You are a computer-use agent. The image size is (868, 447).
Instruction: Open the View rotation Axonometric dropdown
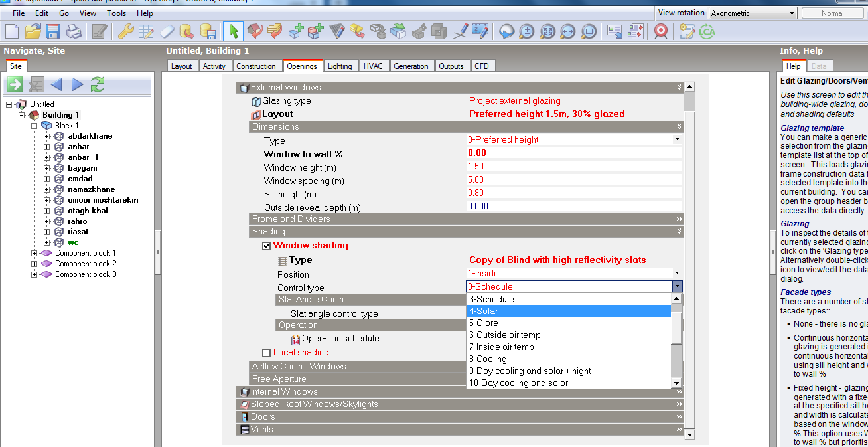click(x=753, y=13)
